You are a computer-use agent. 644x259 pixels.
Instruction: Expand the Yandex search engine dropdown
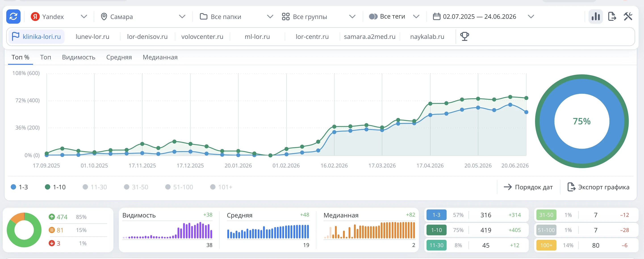pos(84,17)
